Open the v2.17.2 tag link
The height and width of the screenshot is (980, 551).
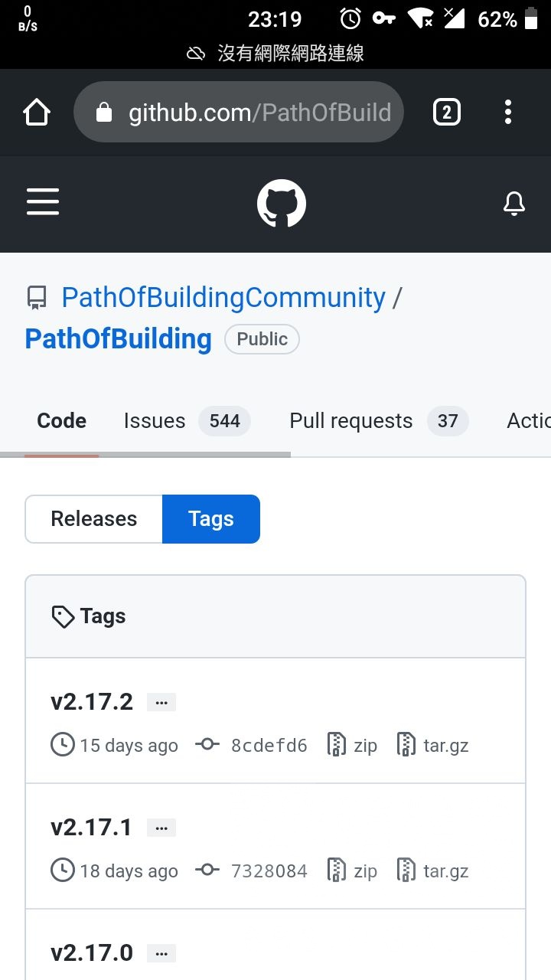coord(92,701)
